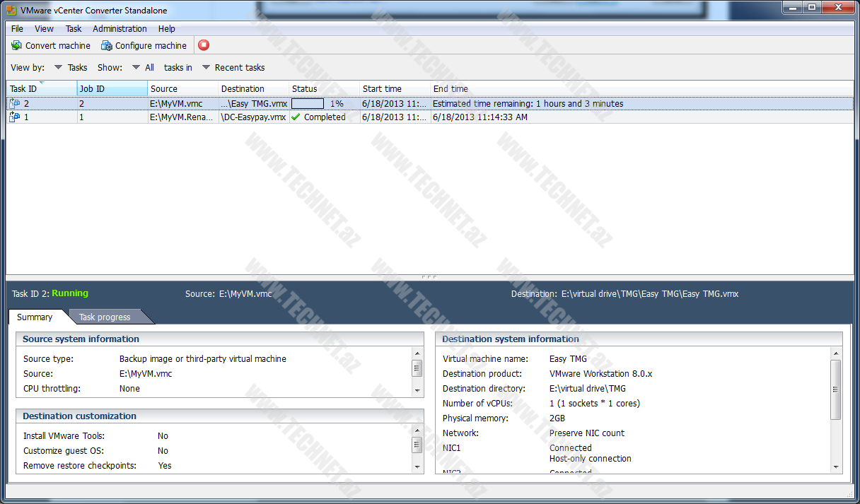Select task 1 row icon
This screenshot has width=860, height=504.
click(x=15, y=117)
